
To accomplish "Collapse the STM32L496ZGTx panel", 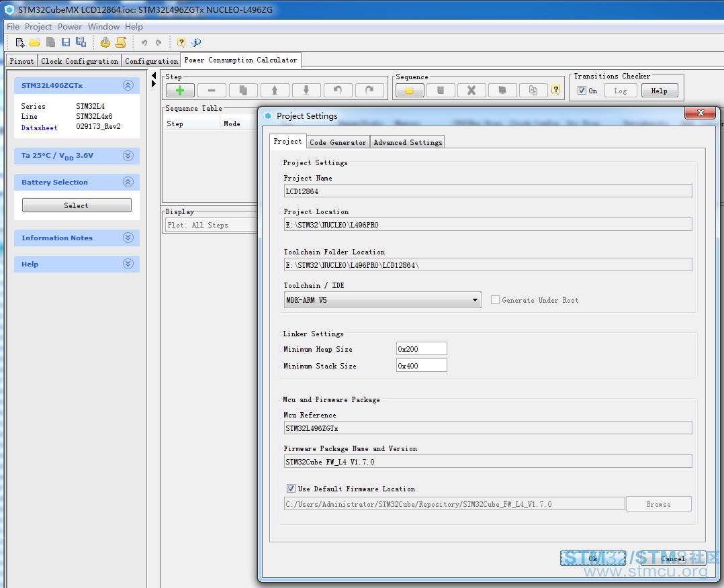I will [128, 85].
